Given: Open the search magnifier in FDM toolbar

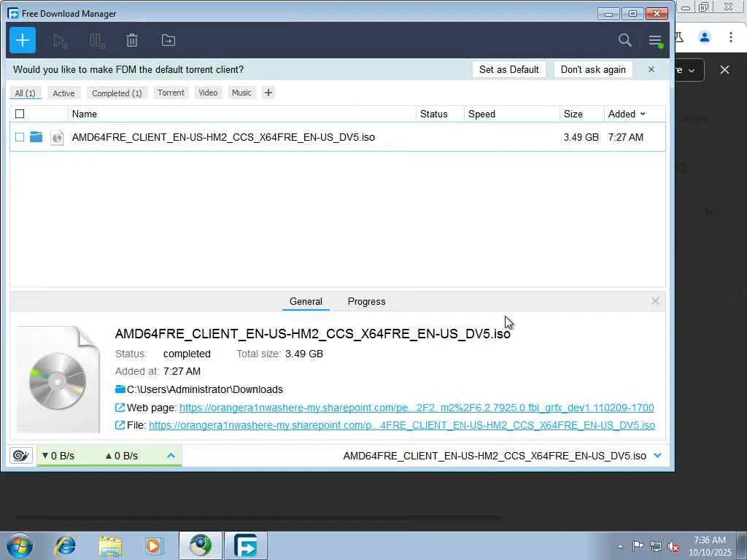Looking at the screenshot, I should (624, 40).
